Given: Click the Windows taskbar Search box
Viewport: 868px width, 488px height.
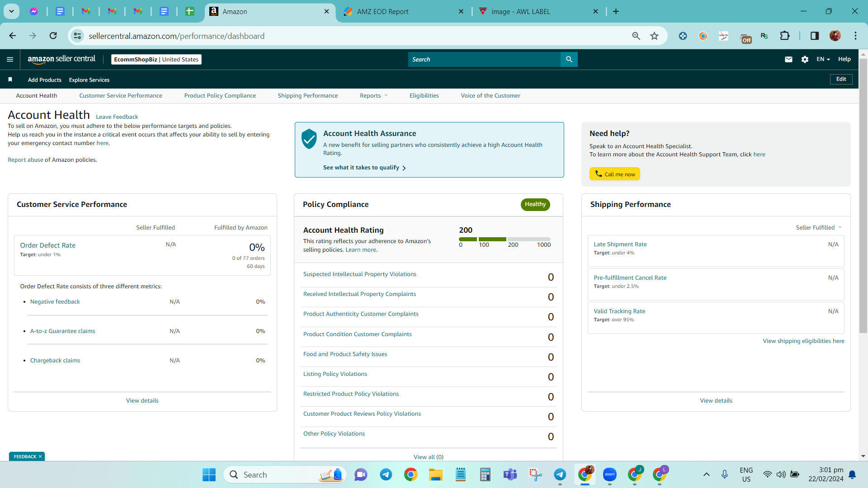Looking at the screenshot, I should pyautogui.click(x=285, y=474).
